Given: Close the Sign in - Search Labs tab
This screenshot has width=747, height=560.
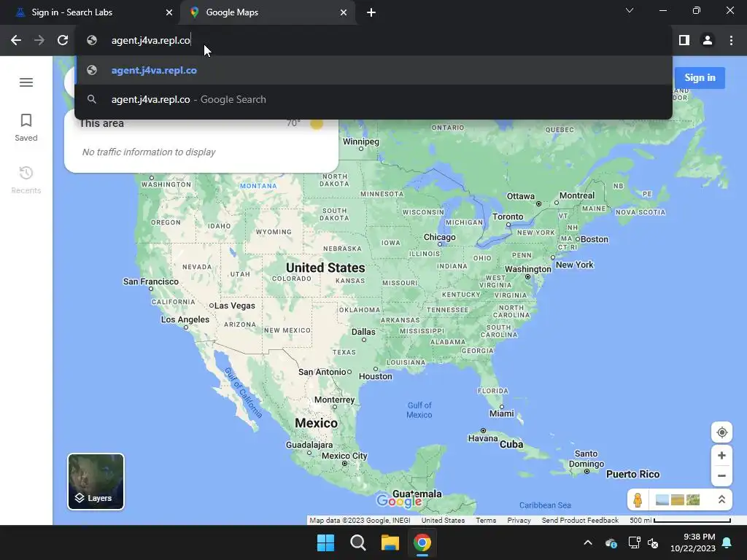Looking at the screenshot, I should [x=169, y=12].
